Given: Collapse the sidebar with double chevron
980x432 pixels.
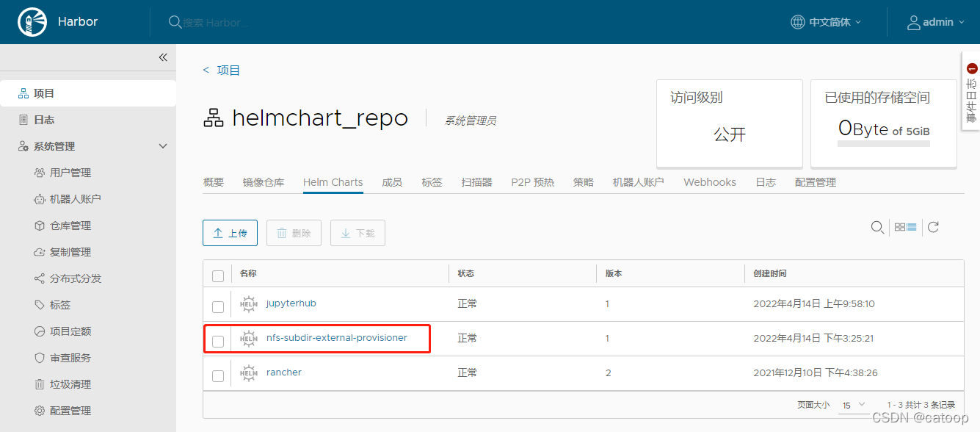Looking at the screenshot, I should 163,57.
